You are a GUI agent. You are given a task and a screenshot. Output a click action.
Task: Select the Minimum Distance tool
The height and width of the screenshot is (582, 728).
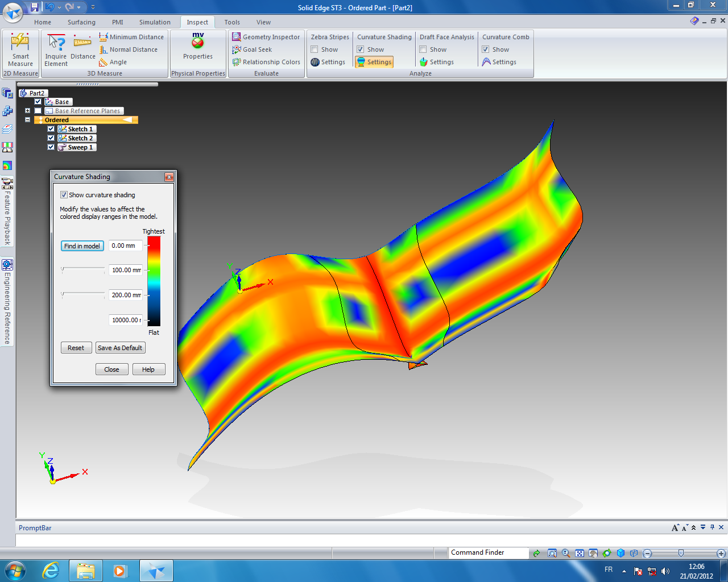pos(131,37)
